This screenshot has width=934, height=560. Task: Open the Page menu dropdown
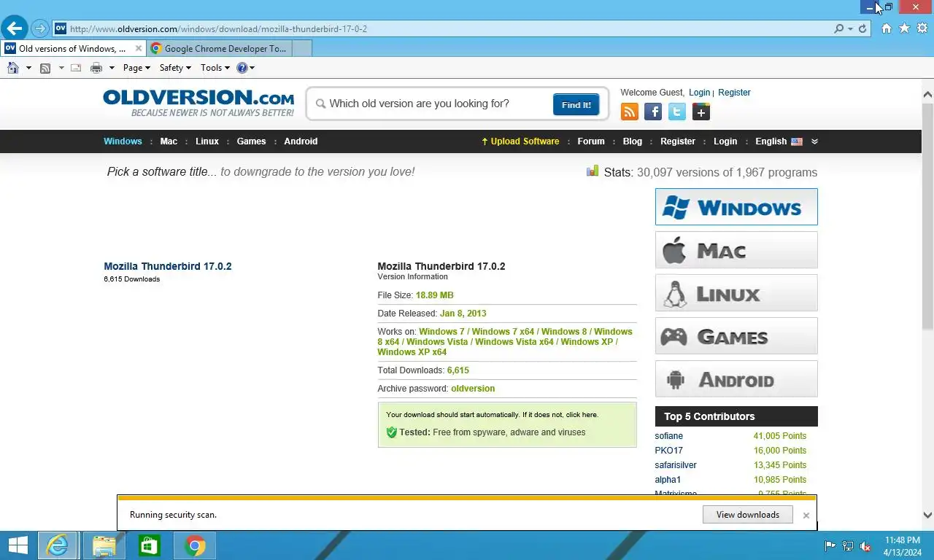coord(136,68)
